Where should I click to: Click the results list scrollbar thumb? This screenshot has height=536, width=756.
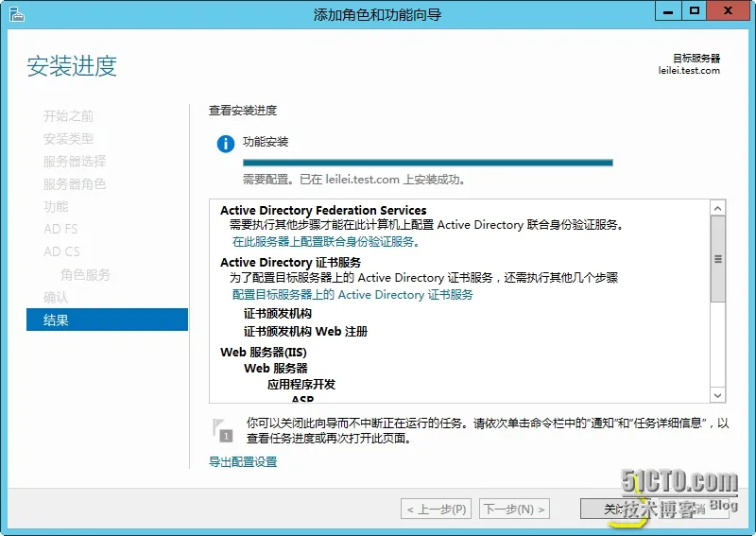pos(717,259)
